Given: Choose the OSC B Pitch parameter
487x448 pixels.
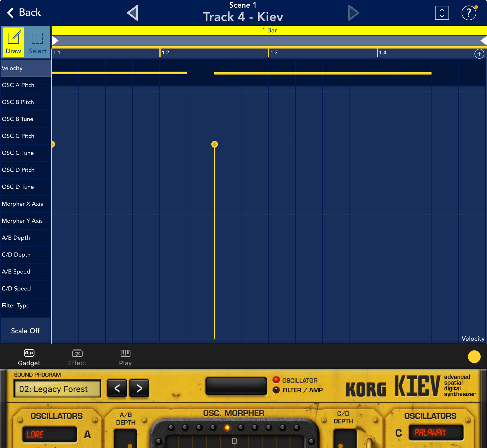Looking at the screenshot, I should point(25,102).
